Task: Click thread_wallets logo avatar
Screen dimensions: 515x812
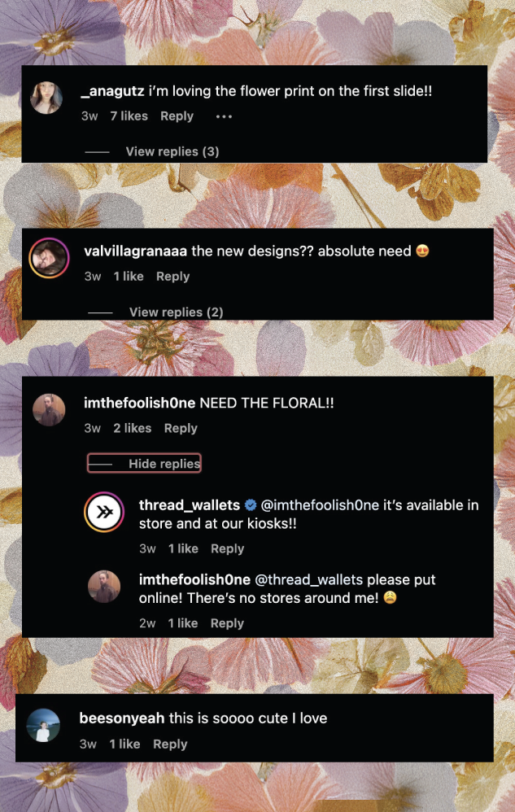Action: 104,513
